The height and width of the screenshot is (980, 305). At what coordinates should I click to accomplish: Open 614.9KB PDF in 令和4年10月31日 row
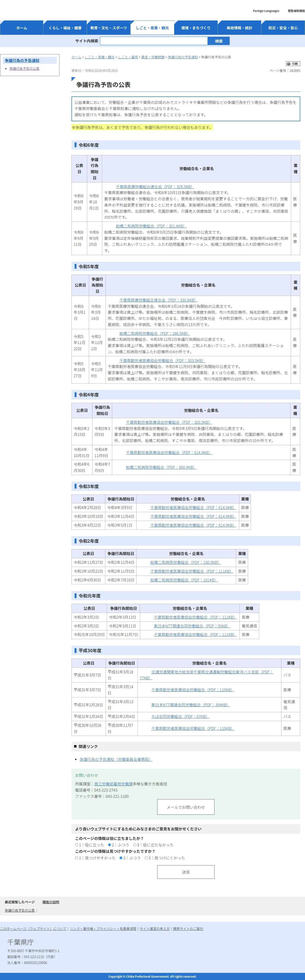coord(169,453)
